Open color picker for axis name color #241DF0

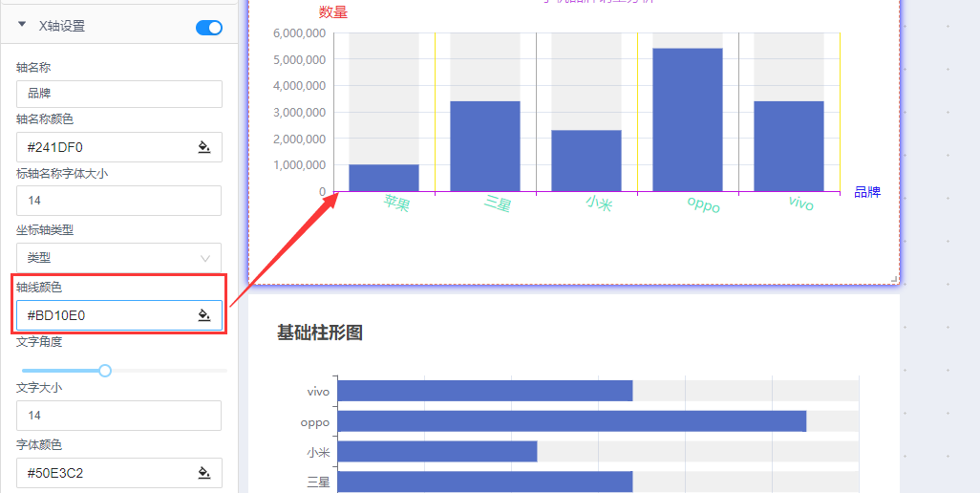204,147
